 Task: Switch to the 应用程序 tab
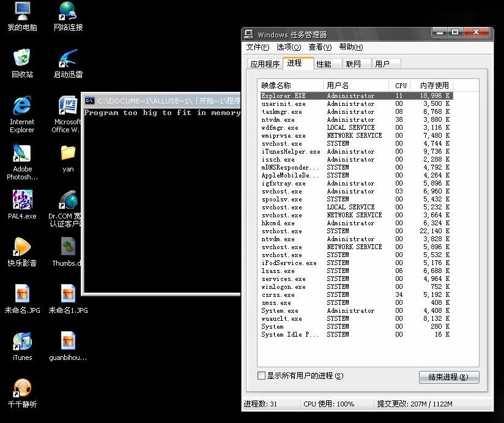pyautogui.click(x=265, y=64)
